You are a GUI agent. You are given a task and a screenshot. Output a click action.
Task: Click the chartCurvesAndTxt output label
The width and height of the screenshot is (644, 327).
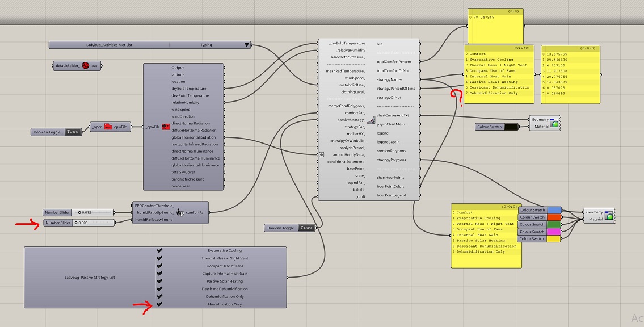(x=393, y=115)
